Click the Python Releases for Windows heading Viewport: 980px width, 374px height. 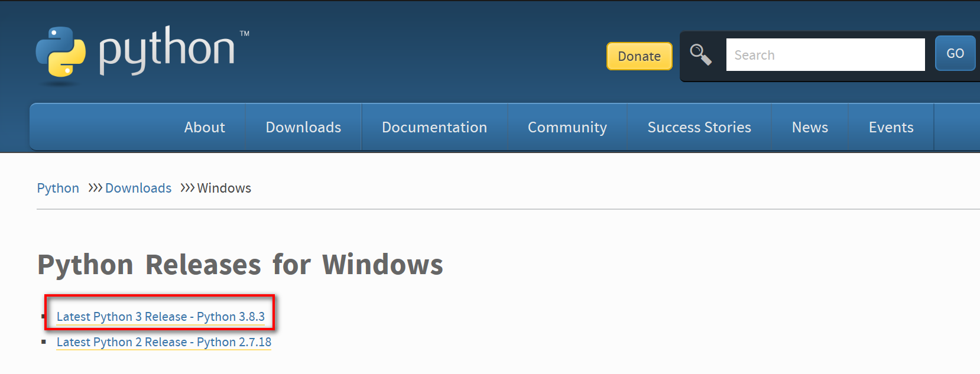point(240,264)
